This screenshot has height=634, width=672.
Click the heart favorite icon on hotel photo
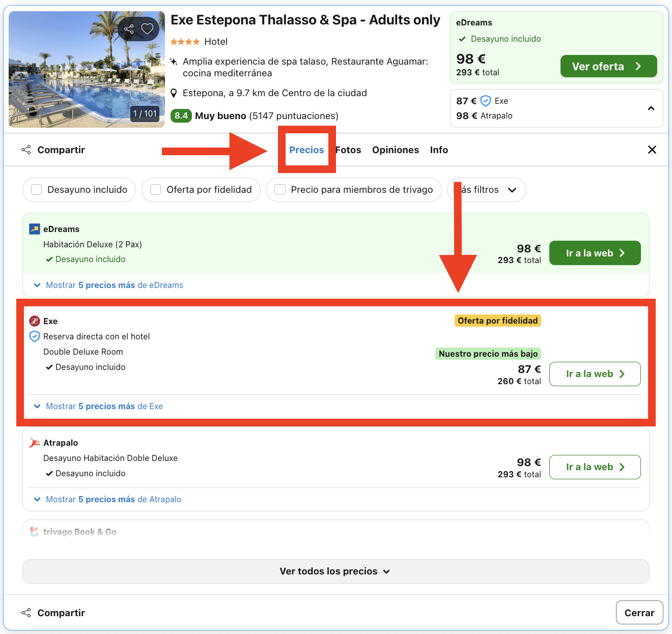(147, 29)
